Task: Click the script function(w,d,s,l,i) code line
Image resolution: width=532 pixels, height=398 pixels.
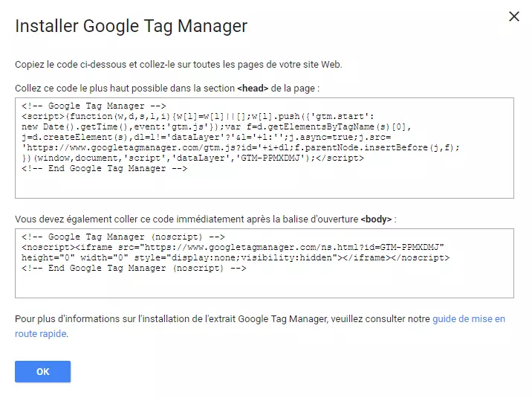Action: pos(198,117)
